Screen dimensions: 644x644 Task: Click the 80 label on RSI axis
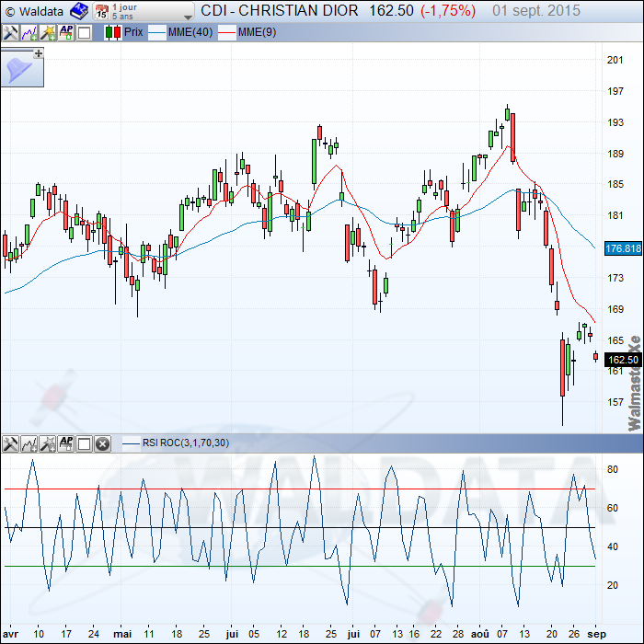(613, 469)
